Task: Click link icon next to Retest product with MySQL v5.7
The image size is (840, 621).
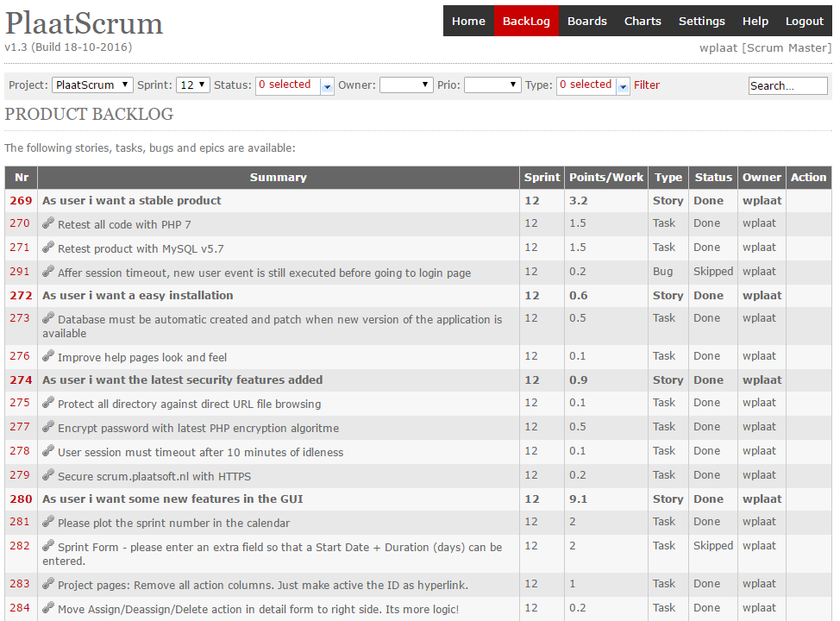Action: pos(48,247)
